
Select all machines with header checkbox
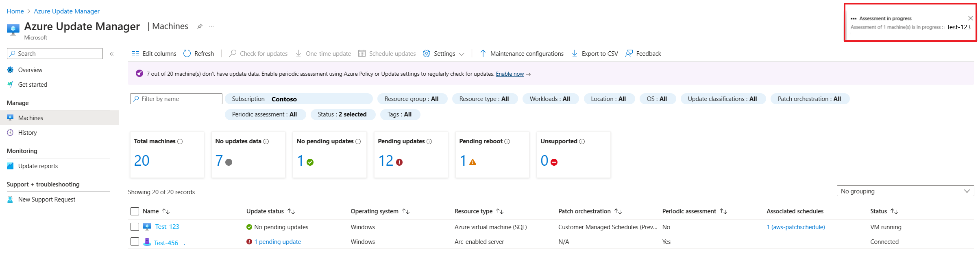[x=135, y=211]
